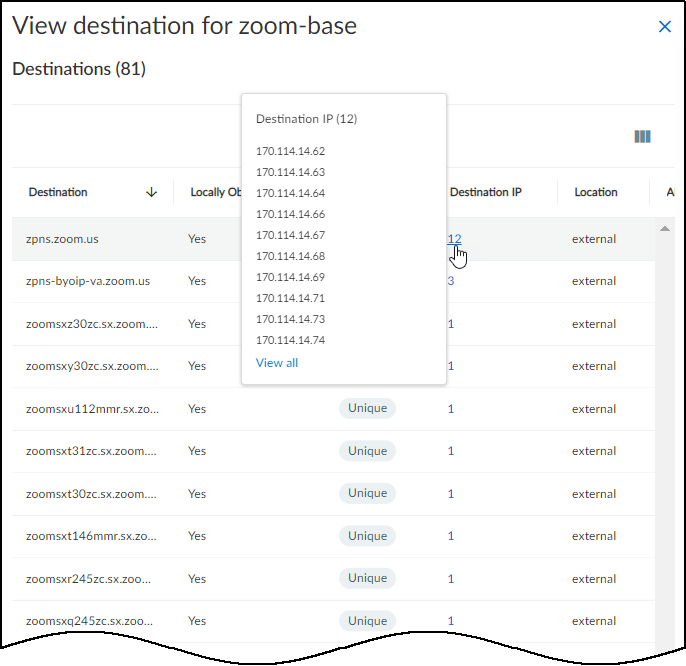Click IP address 170.114.14.67
The width and height of the screenshot is (686, 666).
point(290,235)
